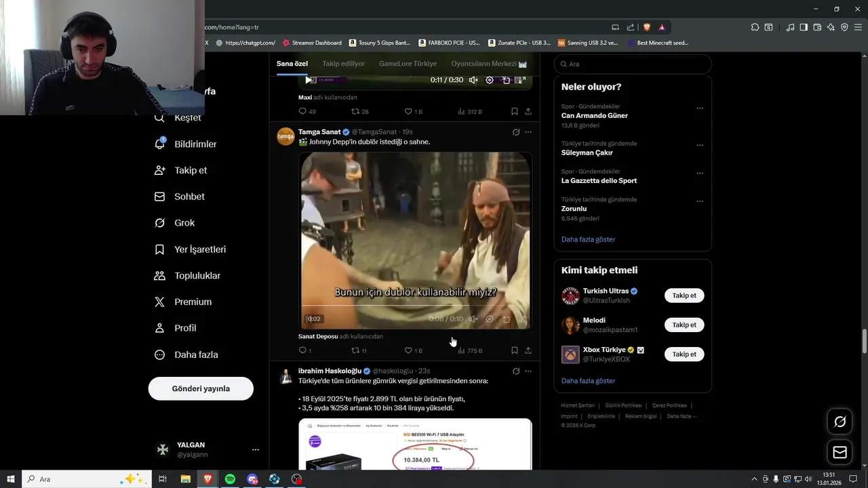Open more options for Tamga Sanat post

(528, 132)
